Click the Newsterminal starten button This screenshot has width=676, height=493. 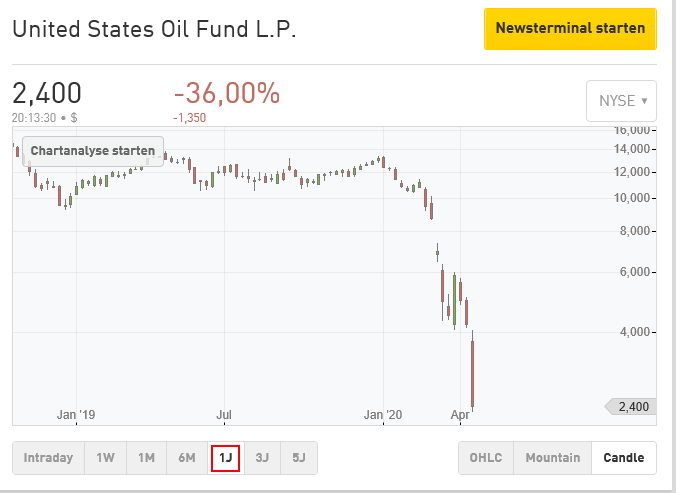pos(570,29)
